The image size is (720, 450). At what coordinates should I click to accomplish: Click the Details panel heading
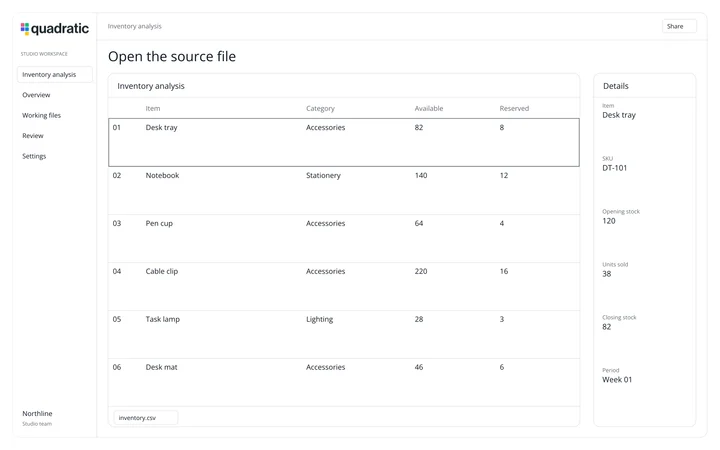click(x=615, y=86)
